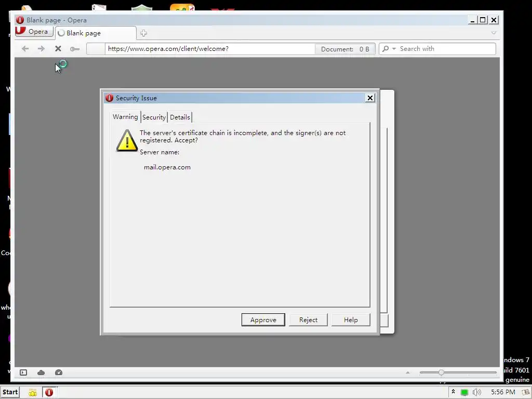The width and height of the screenshot is (532, 399).
Task: Stop page loading with the X icon
Action: pyautogui.click(x=58, y=48)
